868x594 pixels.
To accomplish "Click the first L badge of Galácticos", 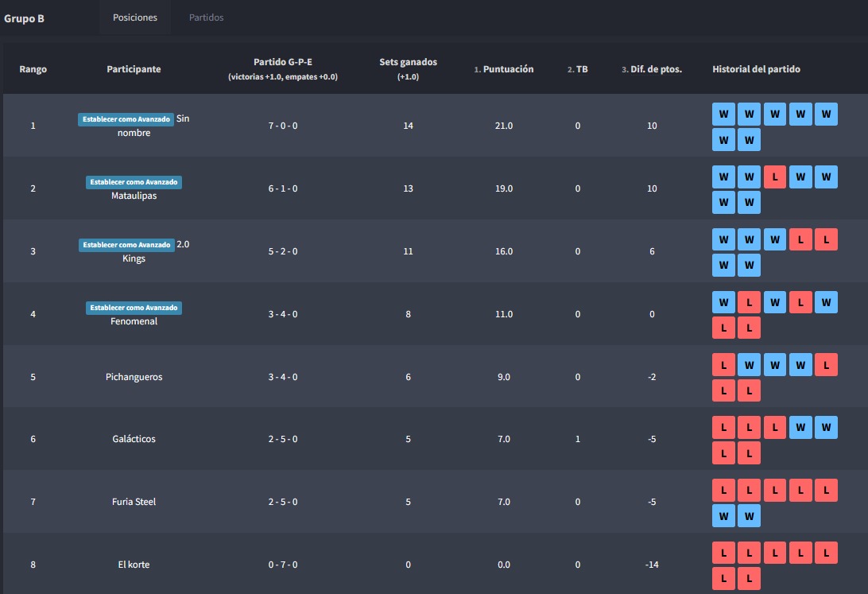I will (723, 427).
